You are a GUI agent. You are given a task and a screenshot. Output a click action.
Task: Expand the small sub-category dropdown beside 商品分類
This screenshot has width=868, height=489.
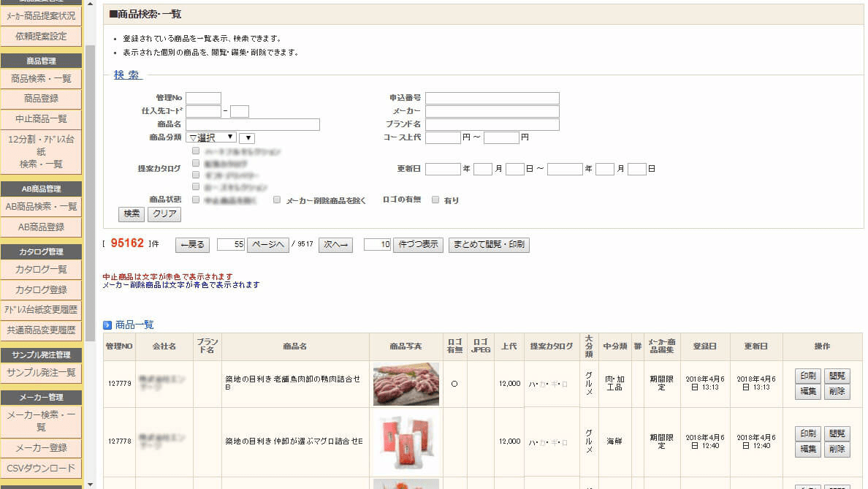pyautogui.click(x=246, y=138)
